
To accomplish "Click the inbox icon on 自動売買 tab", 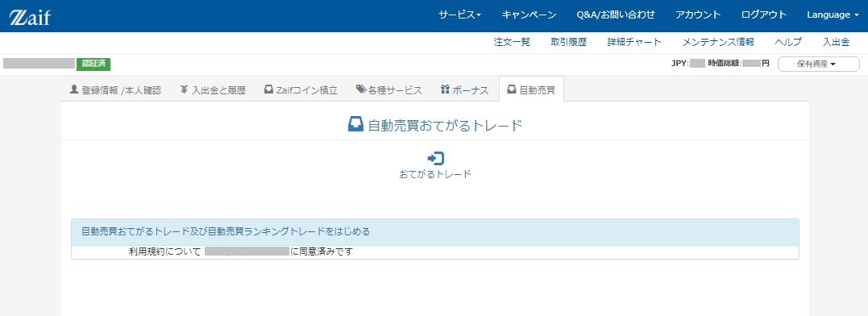I will (x=512, y=89).
